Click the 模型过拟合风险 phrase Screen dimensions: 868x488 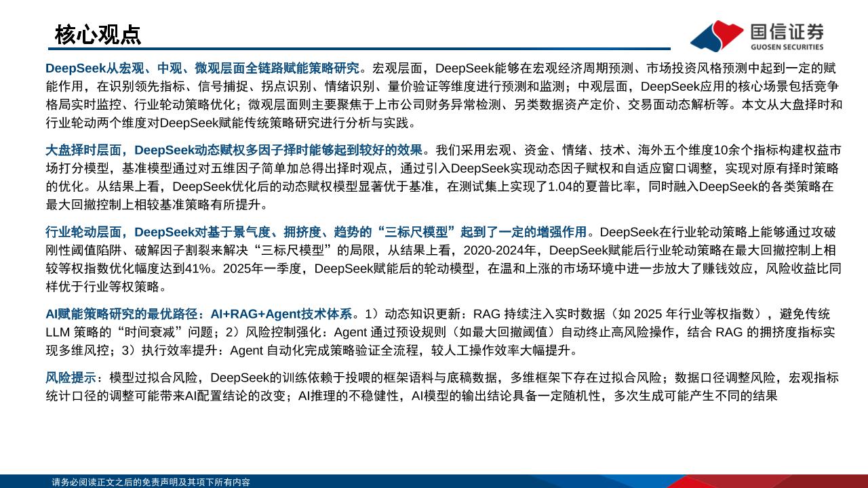[156, 378]
